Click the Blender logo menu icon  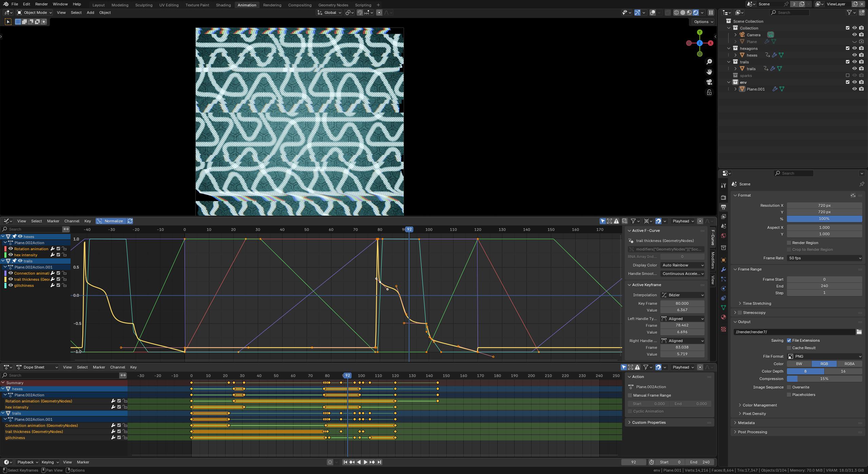(6, 4)
